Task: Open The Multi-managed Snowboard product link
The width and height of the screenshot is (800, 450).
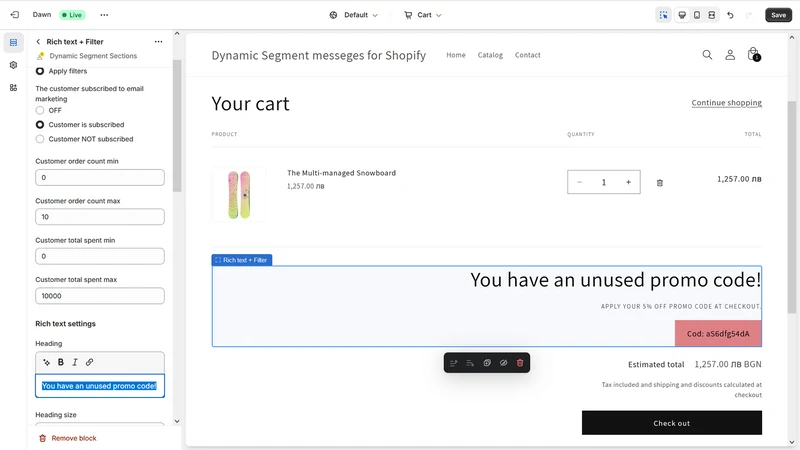Action: click(341, 173)
